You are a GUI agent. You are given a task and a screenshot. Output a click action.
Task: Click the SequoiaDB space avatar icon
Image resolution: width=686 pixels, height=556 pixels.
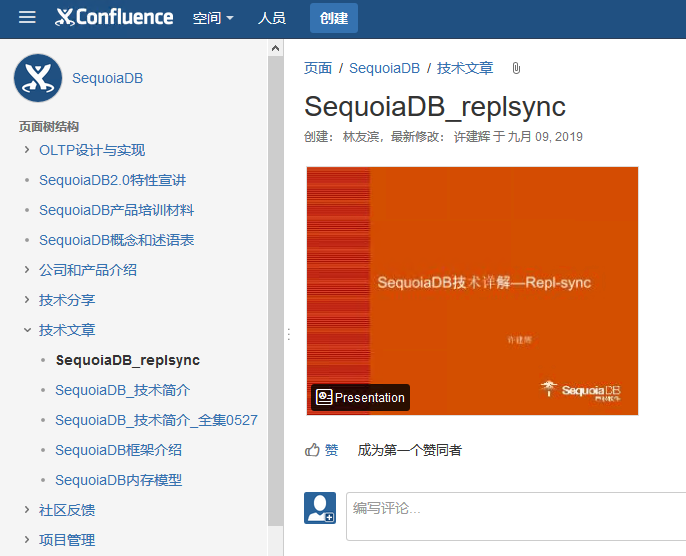pyautogui.click(x=38, y=78)
